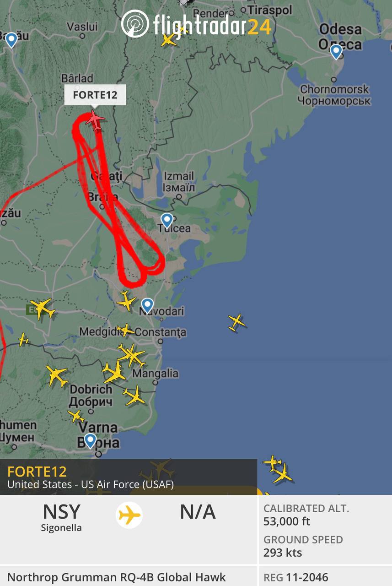Tap the airport pin at Bacău
Screen dimensions: 392x586
coord(11,40)
